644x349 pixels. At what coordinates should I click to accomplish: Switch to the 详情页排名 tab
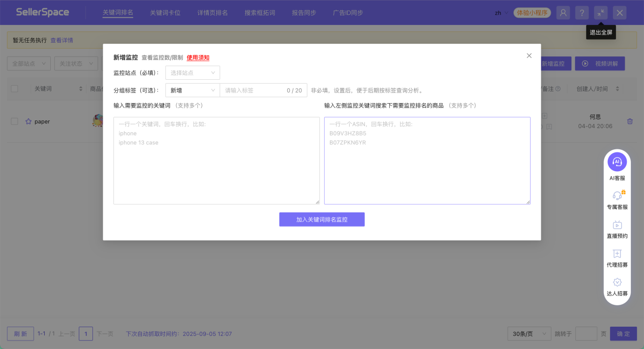[212, 13]
